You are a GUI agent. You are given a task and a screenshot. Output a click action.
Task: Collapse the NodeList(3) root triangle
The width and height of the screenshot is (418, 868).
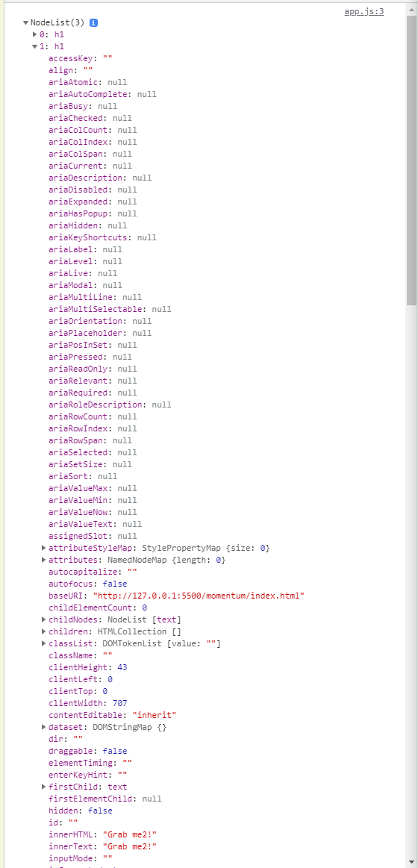point(25,22)
